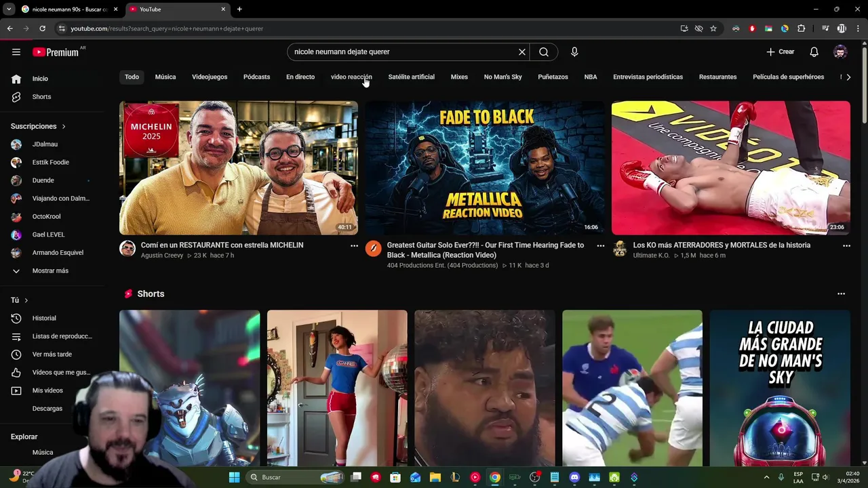Click the red hand adblock extension icon
The image size is (868, 488).
pos(752,28)
